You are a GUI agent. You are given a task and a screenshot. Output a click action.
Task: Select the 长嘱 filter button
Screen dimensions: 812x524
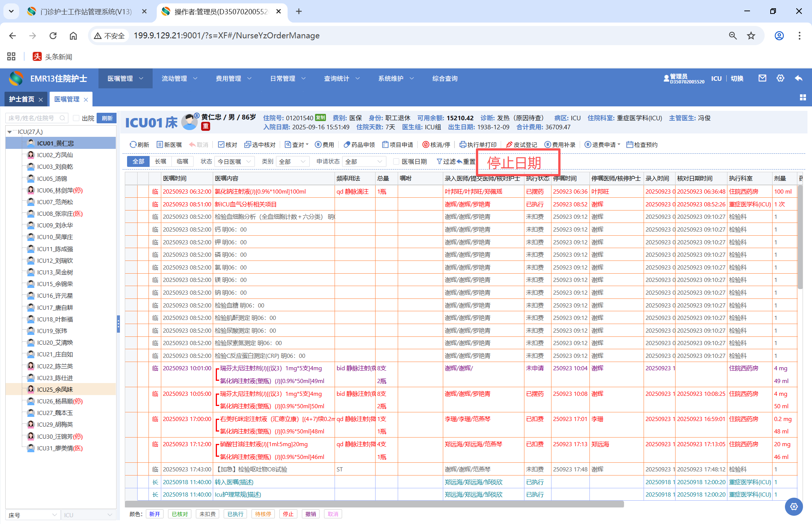point(161,162)
